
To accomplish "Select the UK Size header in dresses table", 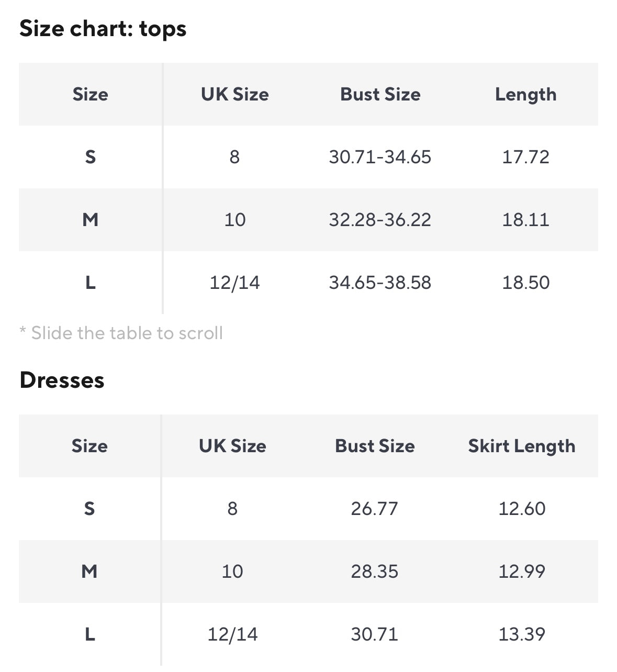I will [x=232, y=446].
